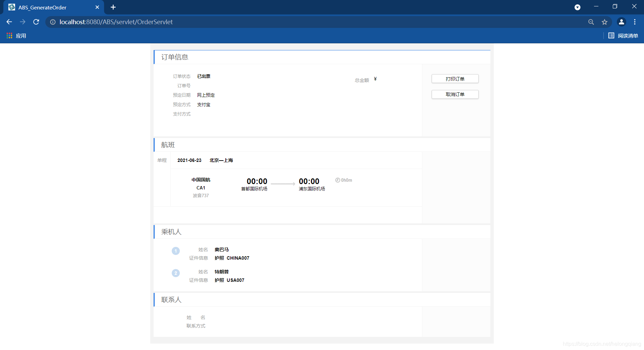644x350 pixels.
Task: Click passenger name 特朗普
Action: (222, 272)
